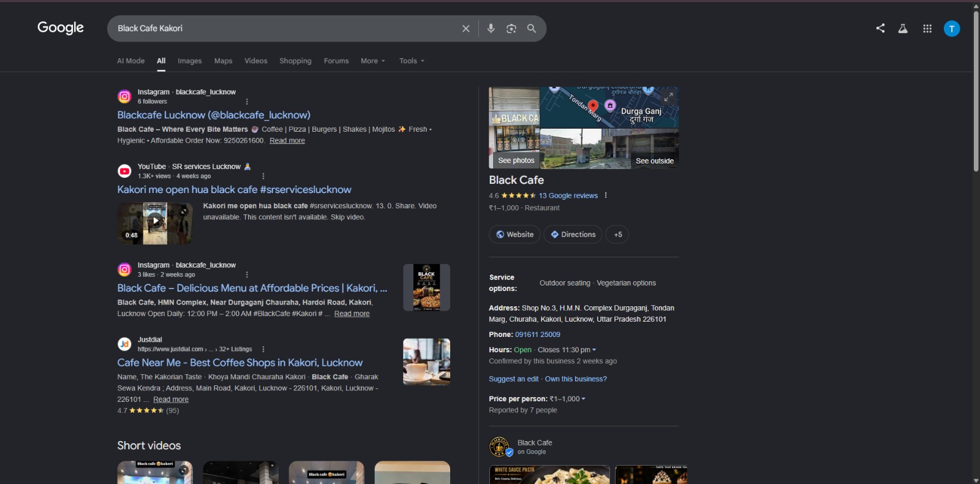Open the 13 Google reviews link
The image size is (980, 484).
568,196
